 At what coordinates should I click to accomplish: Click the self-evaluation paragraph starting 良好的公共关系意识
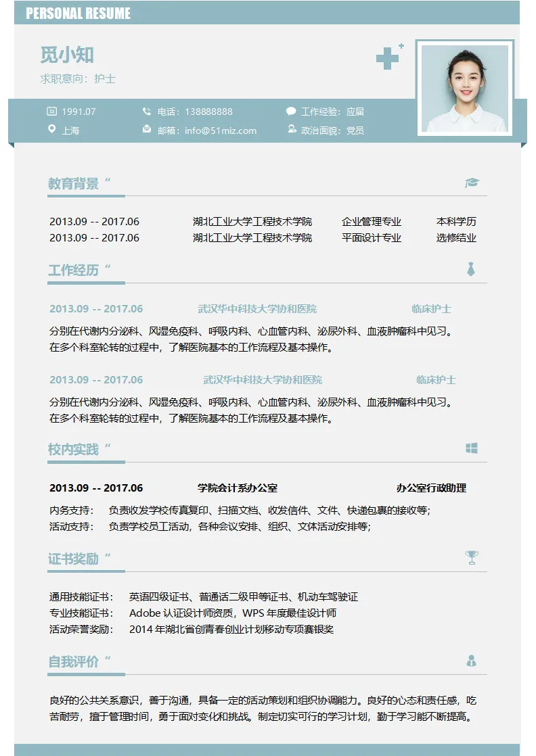(263, 708)
